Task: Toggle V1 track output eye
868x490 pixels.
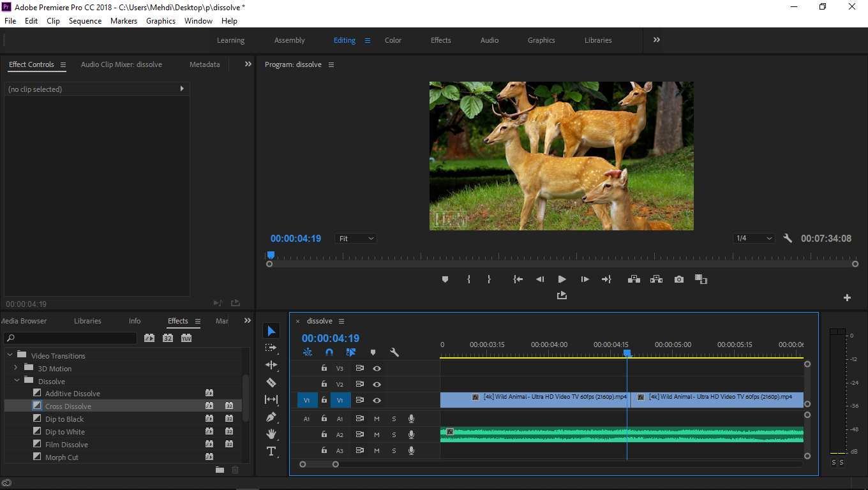Action: [377, 400]
